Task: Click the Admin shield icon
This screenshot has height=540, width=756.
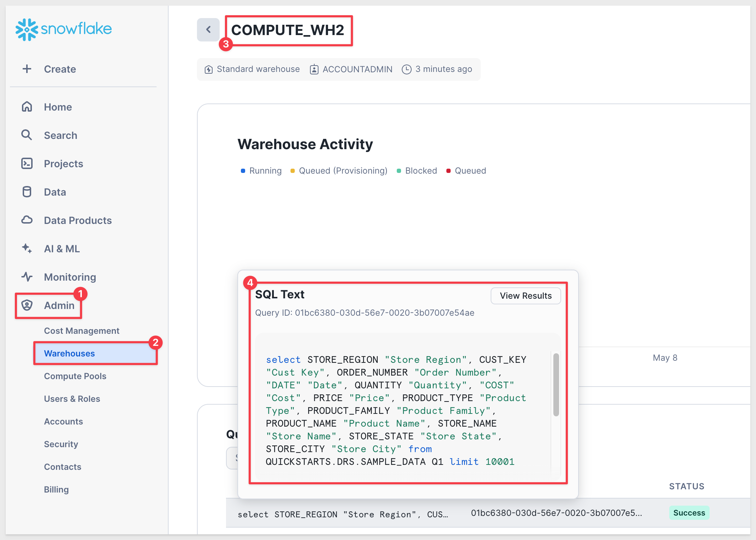Action: click(x=27, y=305)
